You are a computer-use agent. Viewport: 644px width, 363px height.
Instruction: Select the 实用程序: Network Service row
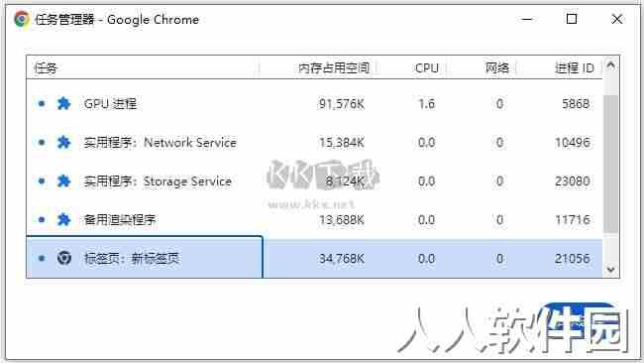[314, 142]
